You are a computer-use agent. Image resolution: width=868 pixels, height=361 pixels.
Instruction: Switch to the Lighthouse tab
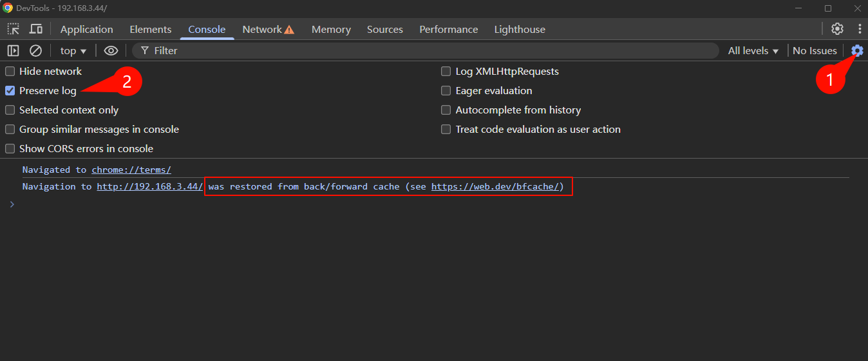[x=520, y=29]
